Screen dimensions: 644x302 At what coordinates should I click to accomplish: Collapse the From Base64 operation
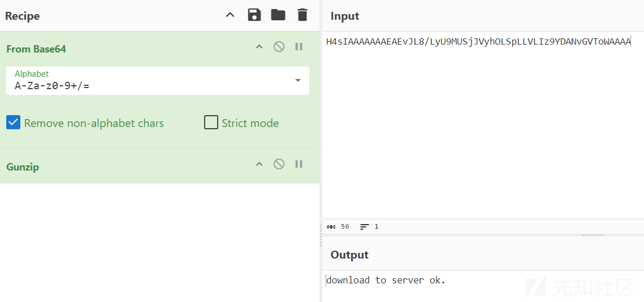click(259, 47)
